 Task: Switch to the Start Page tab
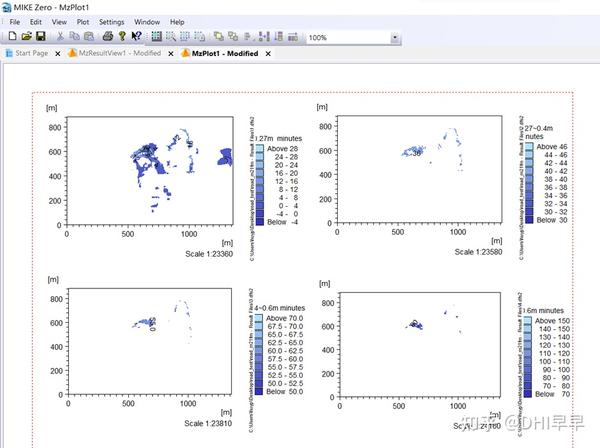click(x=32, y=53)
